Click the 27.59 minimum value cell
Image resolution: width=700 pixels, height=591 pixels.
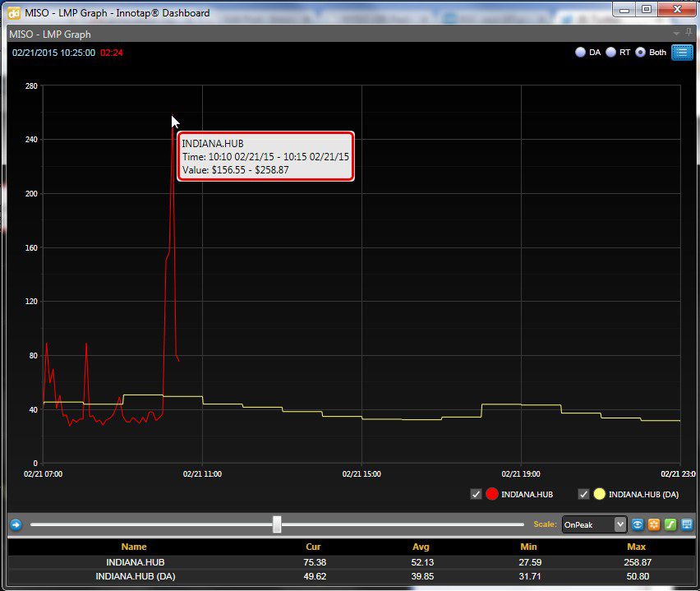530,562
